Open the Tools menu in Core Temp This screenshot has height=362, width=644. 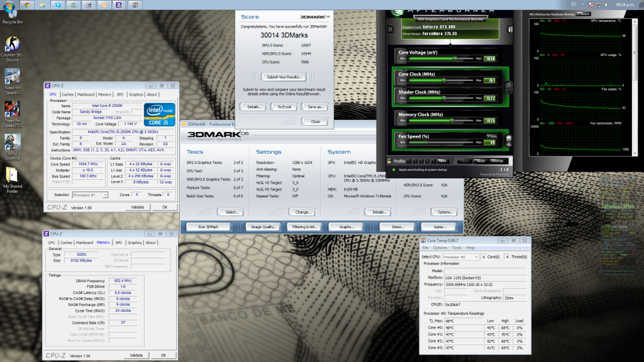(x=457, y=248)
